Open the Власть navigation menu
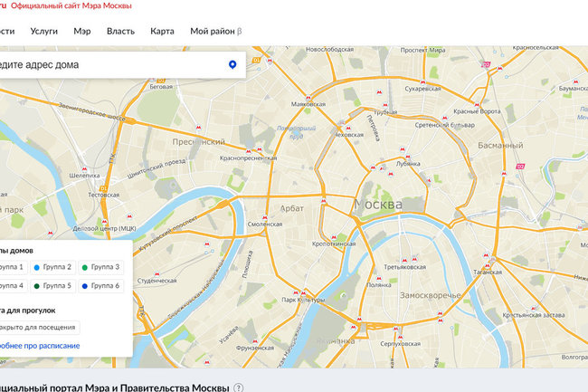 click(120, 31)
